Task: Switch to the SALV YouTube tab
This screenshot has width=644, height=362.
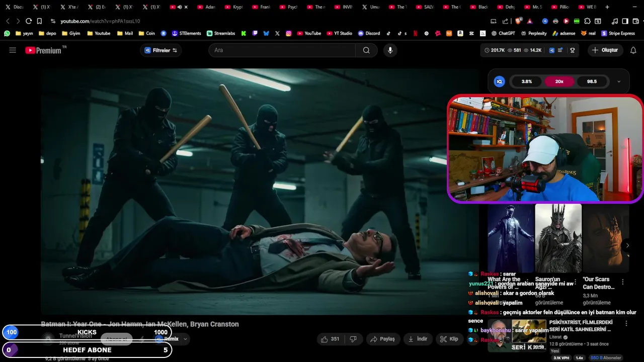Action: [425, 7]
